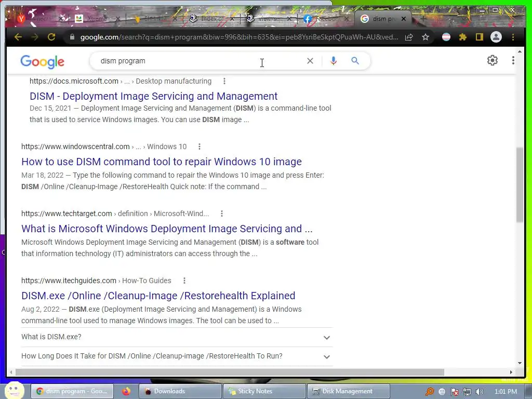Open the network tray icon
This screenshot has width=532, height=399.
467,392
